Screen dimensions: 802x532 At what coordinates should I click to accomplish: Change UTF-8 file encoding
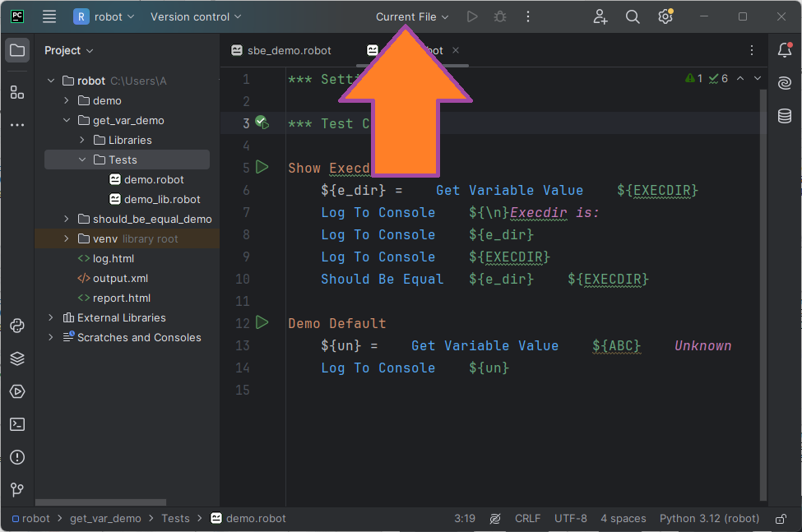[570, 519]
